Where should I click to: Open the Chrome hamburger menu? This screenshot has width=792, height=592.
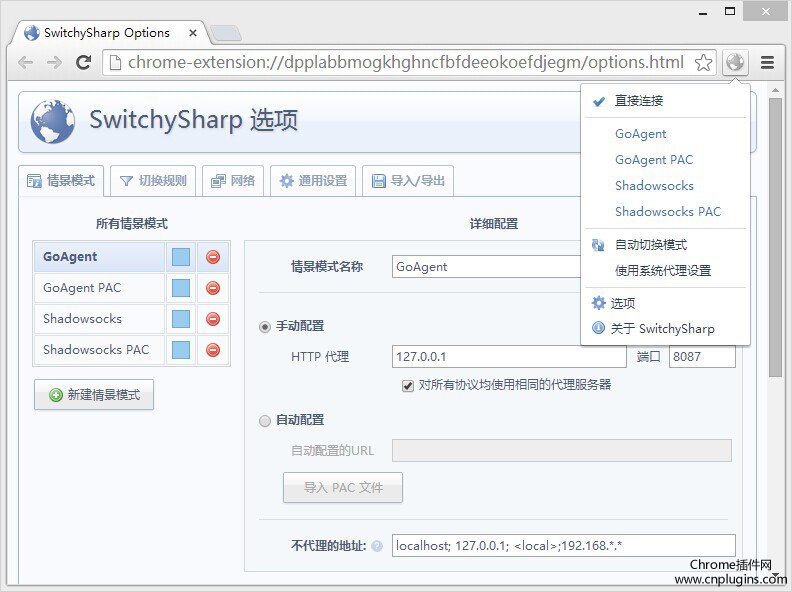coord(767,63)
